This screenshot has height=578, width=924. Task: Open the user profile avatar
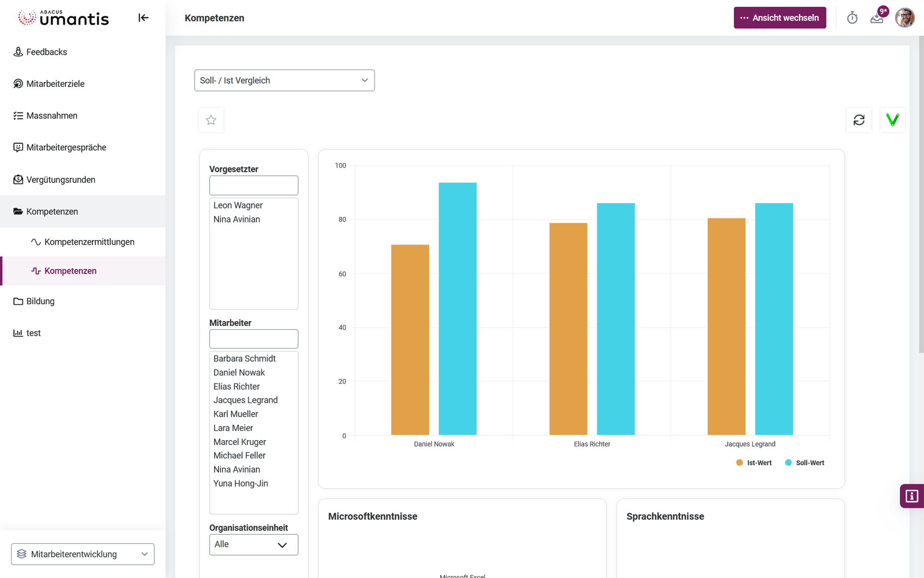(x=905, y=18)
